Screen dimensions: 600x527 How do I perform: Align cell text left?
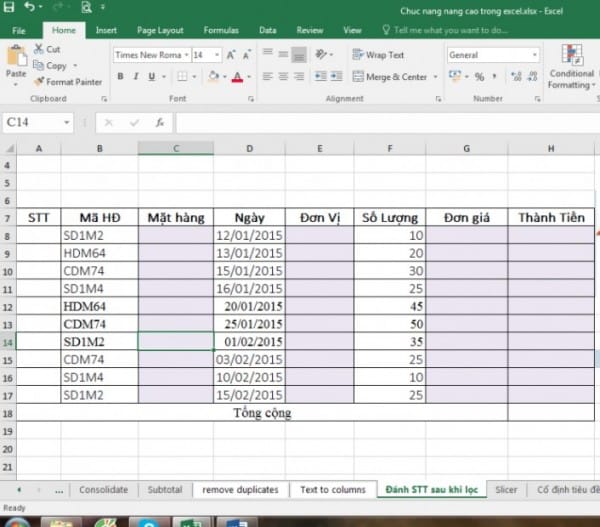tap(268, 77)
